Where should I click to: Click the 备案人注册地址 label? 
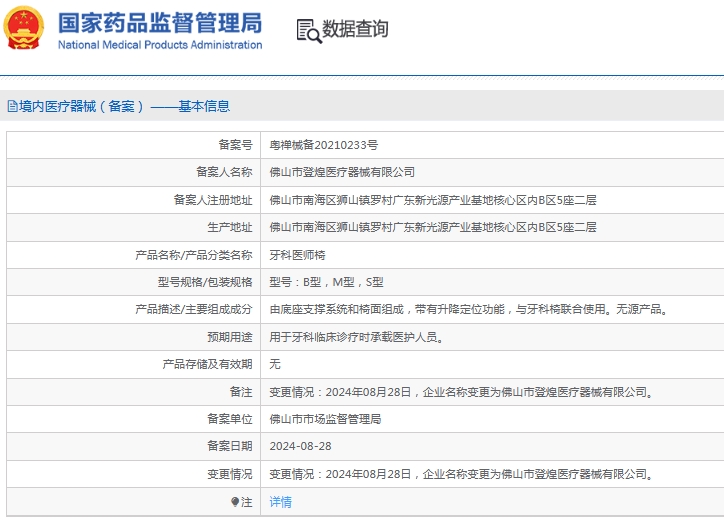click(x=213, y=200)
